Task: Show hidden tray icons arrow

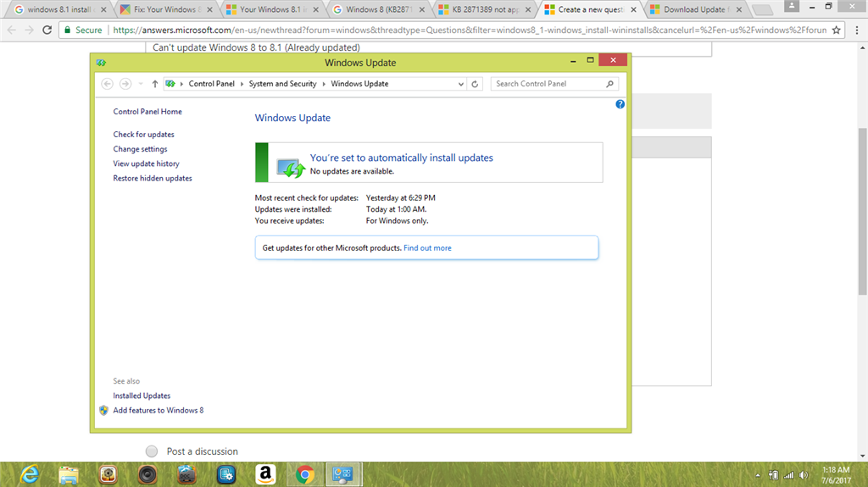Action: [758, 475]
